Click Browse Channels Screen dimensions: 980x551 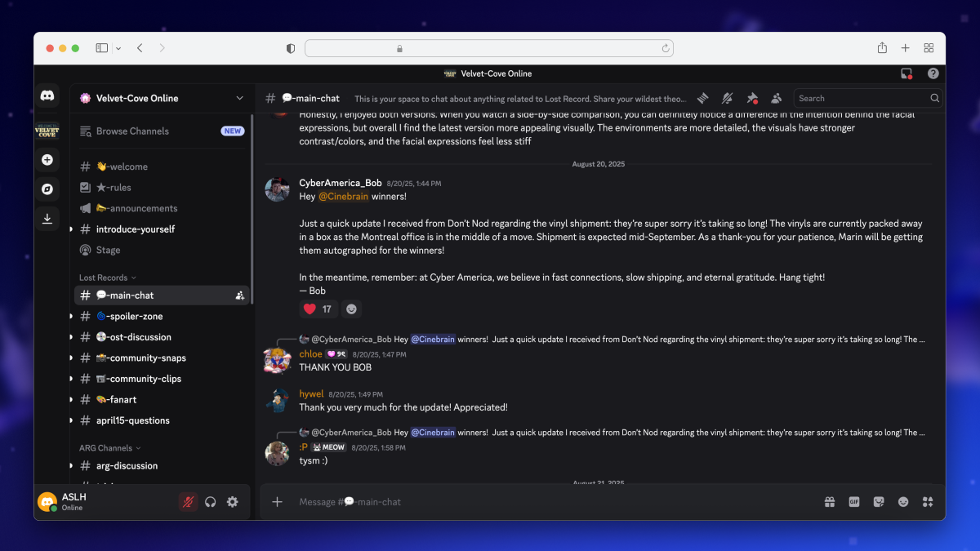(x=162, y=131)
